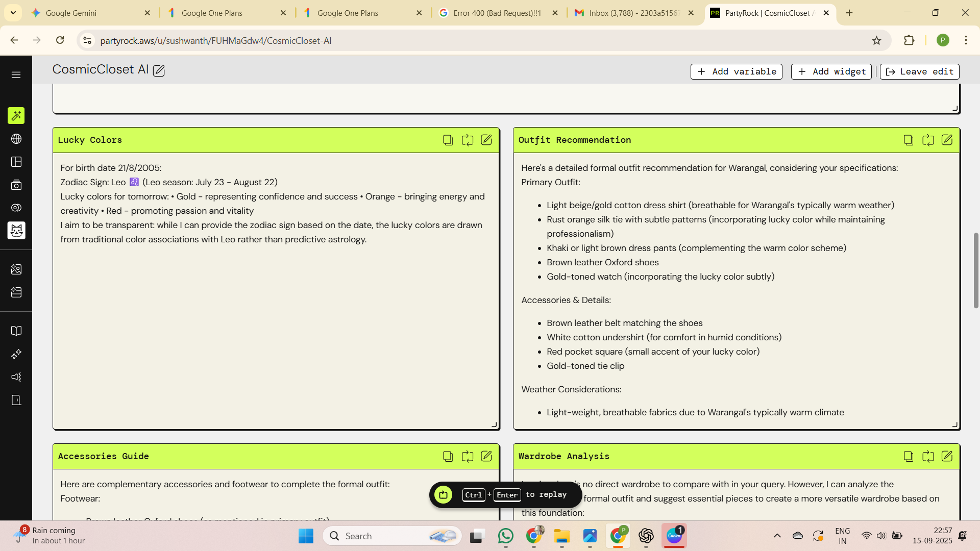Click the green replay button
The width and height of the screenshot is (980, 551).
(x=443, y=494)
